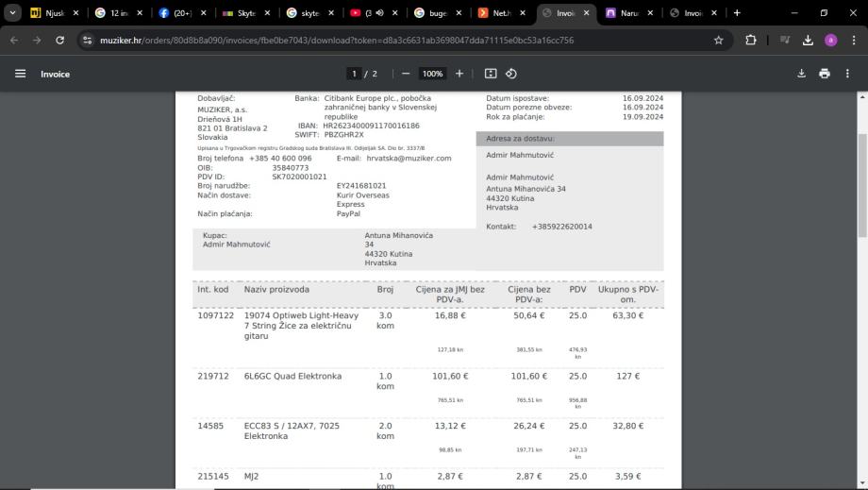Viewport: 868px width, 490px height.
Task: Close the Skyte tab with colored favicon
Action: coord(267,12)
